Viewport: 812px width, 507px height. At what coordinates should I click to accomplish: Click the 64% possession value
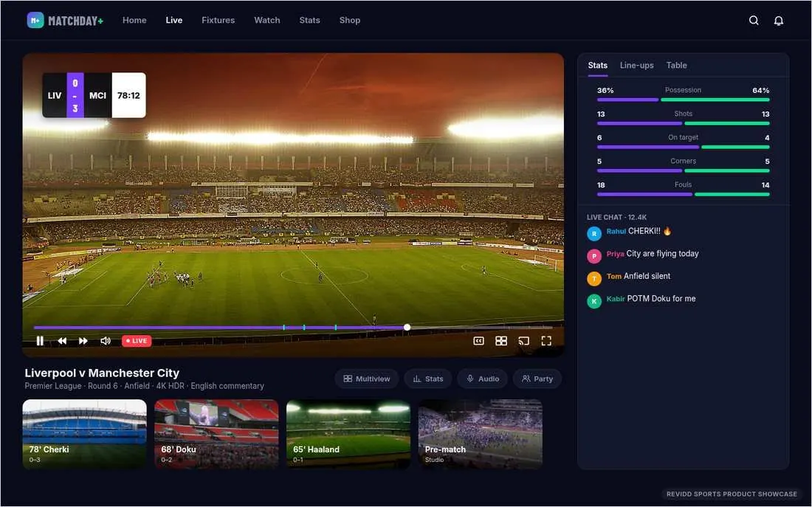[761, 90]
